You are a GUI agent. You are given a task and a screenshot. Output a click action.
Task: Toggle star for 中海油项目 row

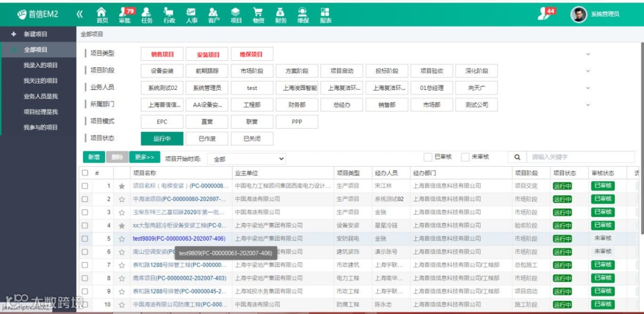pyautogui.click(x=122, y=199)
